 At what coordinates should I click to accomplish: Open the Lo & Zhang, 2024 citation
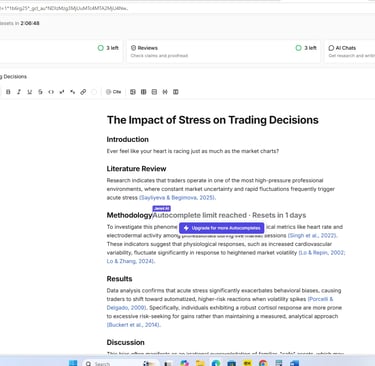click(130, 261)
